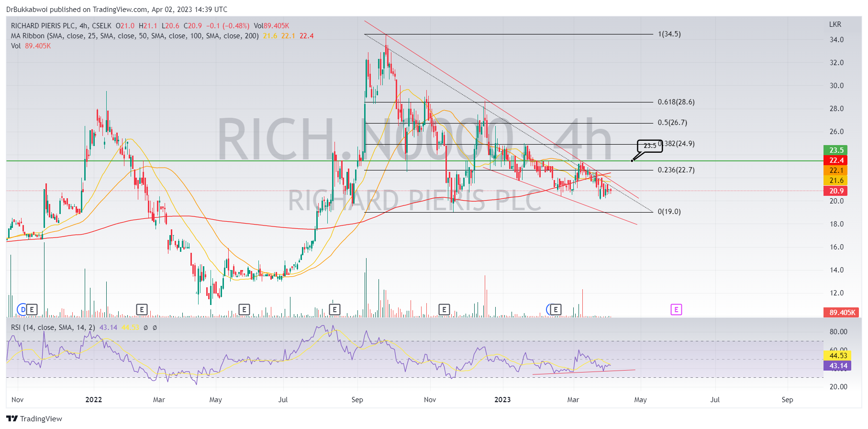This screenshot has width=868, height=429.
Task: Click the yellow 44.53 RSI axis label
Action: [837, 356]
